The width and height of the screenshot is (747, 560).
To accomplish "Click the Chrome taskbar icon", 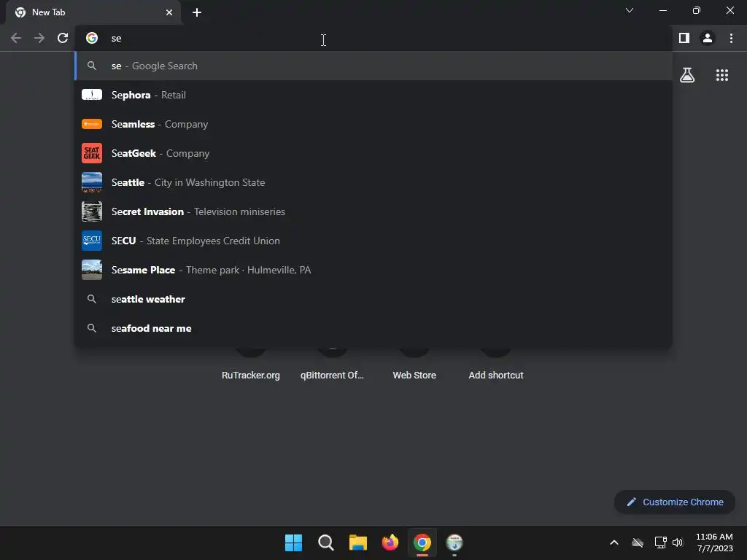I will click(x=422, y=542).
